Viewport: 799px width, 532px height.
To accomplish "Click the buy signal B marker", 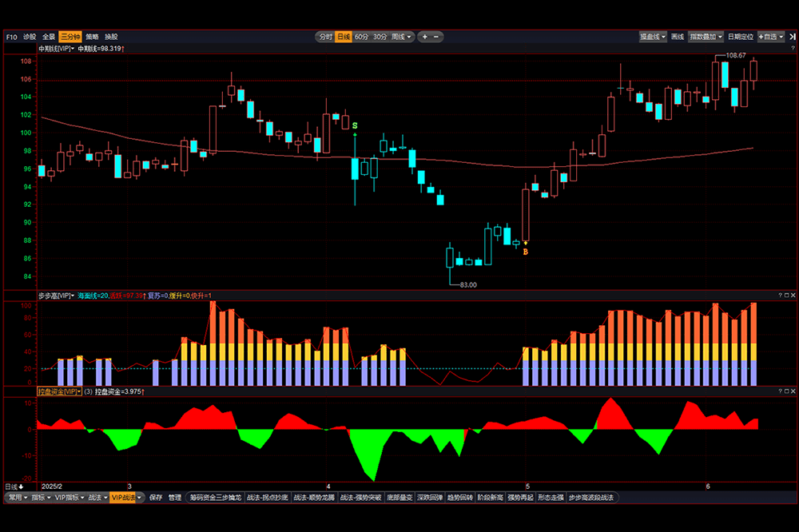I will (525, 252).
